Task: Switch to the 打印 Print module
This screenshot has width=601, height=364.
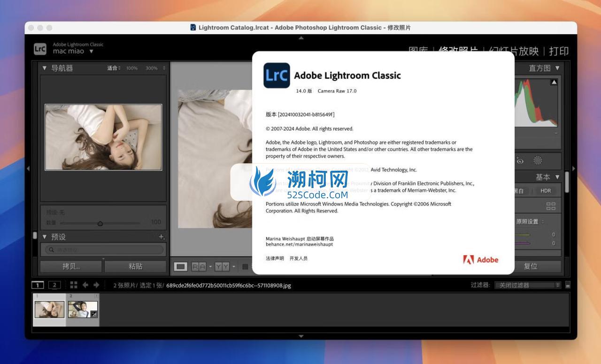Action: (559, 51)
